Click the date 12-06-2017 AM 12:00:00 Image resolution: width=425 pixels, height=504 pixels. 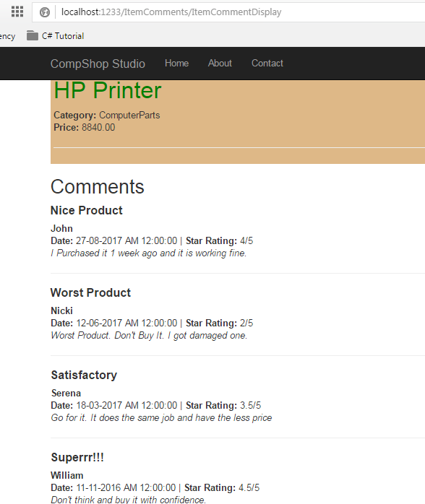(x=126, y=323)
